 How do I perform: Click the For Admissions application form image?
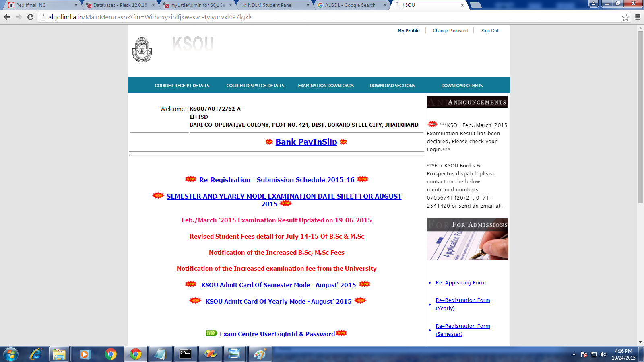(x=467, y=245)
